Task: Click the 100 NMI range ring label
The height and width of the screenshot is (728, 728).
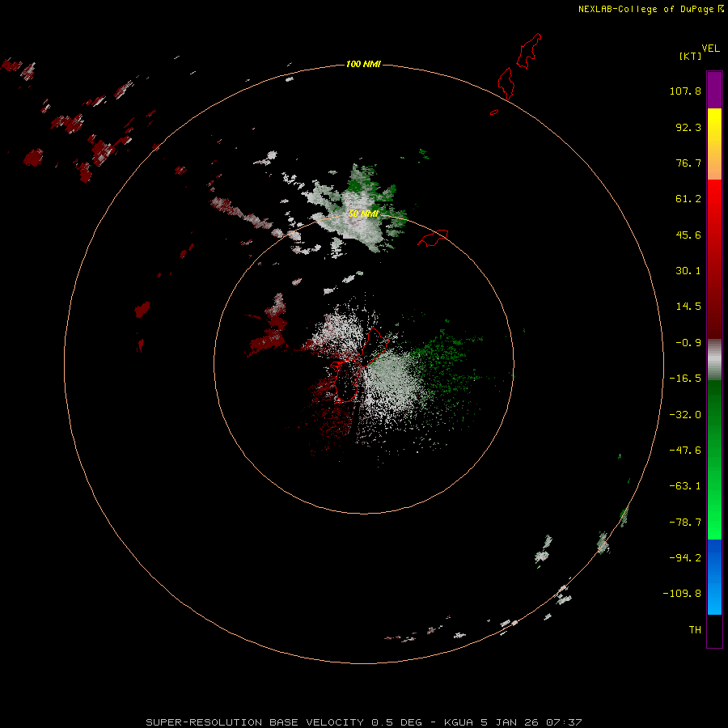Action: pyautogui.click(x=363, y=64)
